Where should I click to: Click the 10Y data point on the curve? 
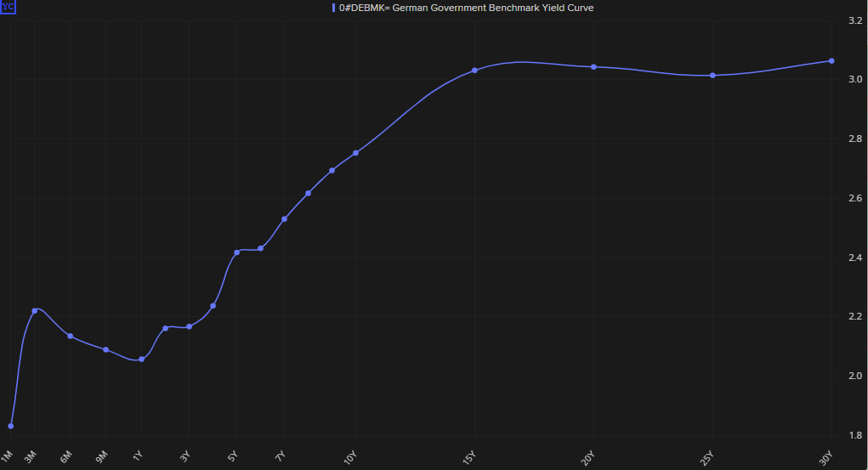click(x=355, y=153)
